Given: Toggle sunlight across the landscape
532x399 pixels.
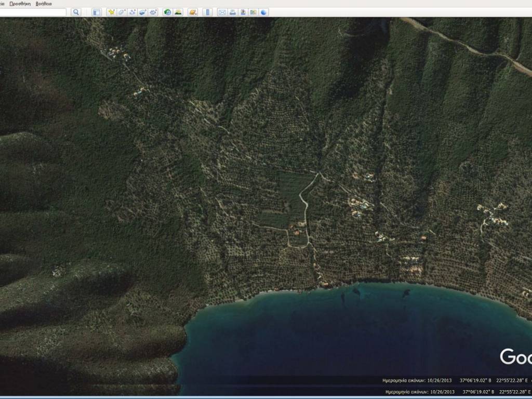Looking at the screenshot, I should tap(178, 12).
